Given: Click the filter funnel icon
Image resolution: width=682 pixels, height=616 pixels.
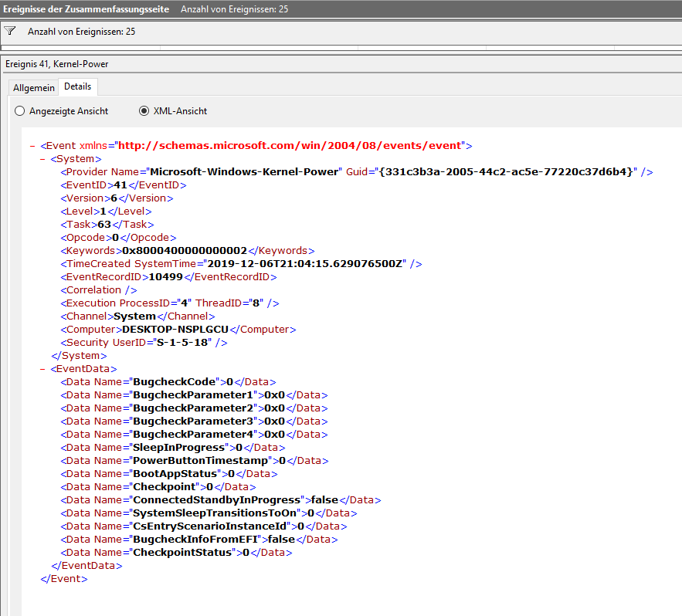Looking at the screenshot, I should click(x=9, y=31).
